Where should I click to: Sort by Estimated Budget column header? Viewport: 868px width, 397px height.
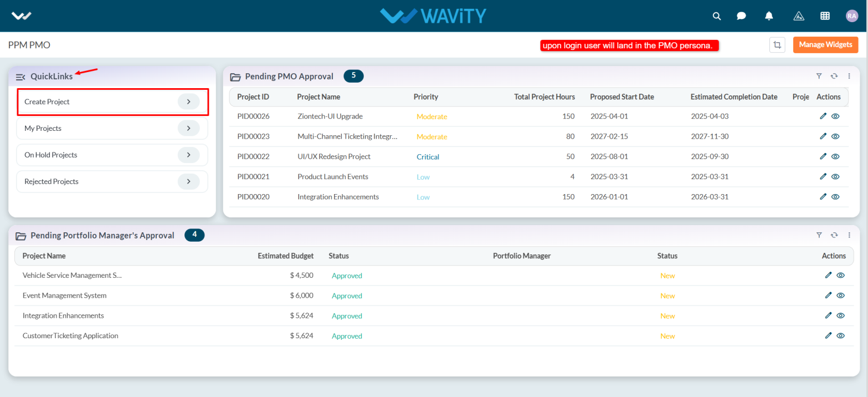click(286, 256)
